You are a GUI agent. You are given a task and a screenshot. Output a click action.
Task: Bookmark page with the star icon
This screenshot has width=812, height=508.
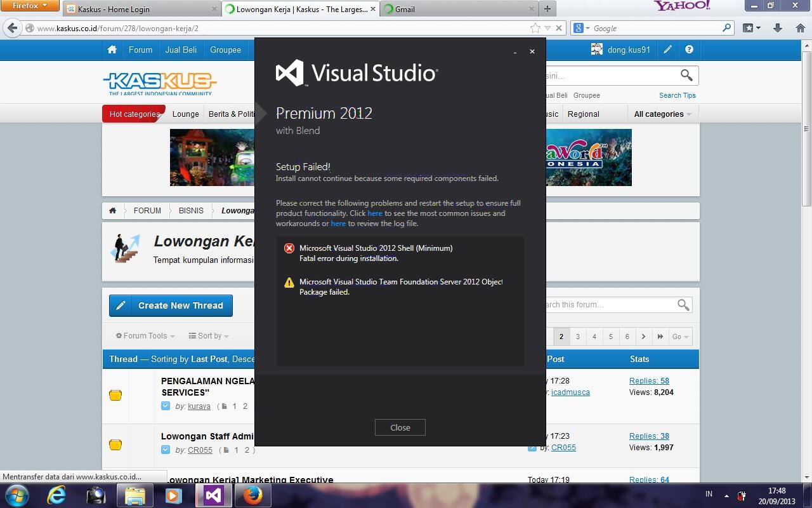click(x=535, y=28)
